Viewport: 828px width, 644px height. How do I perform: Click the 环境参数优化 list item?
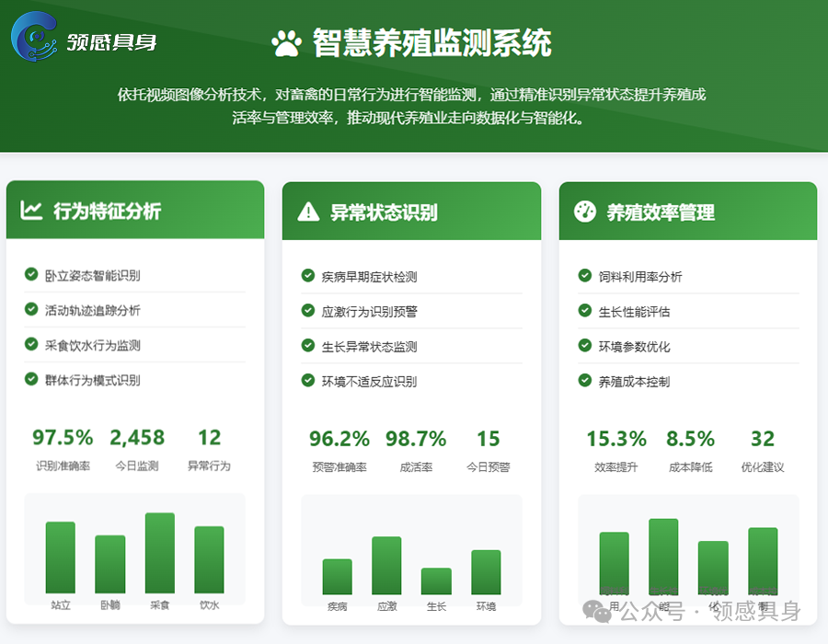point(688,346)
